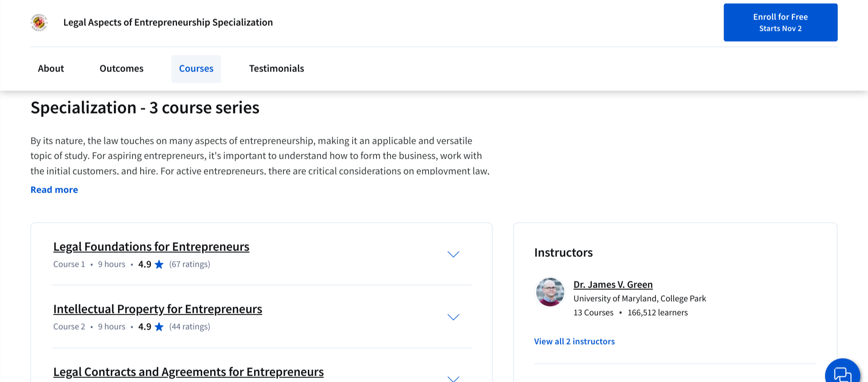Click Dr. James V. Green's profile photo

point(550,292)
